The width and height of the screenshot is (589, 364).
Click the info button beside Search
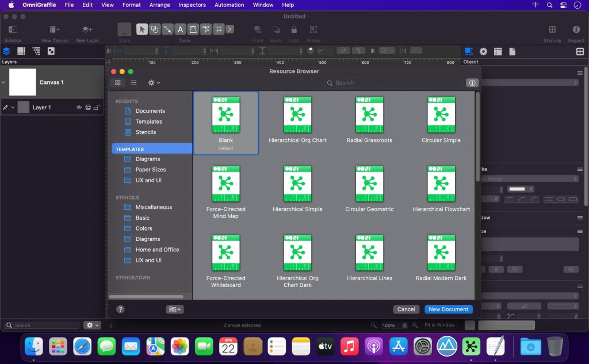tap(472, 83)
